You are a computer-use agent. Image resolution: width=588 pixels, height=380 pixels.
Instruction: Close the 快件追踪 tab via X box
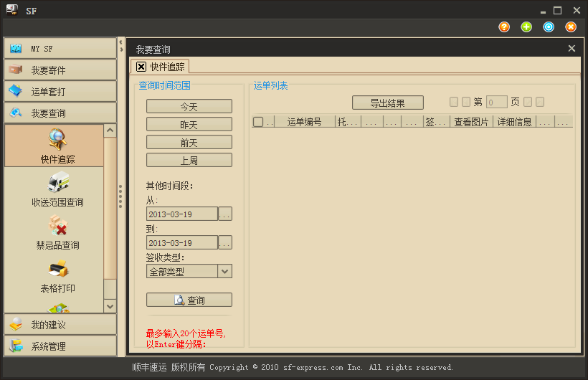(x=141, y=67)
